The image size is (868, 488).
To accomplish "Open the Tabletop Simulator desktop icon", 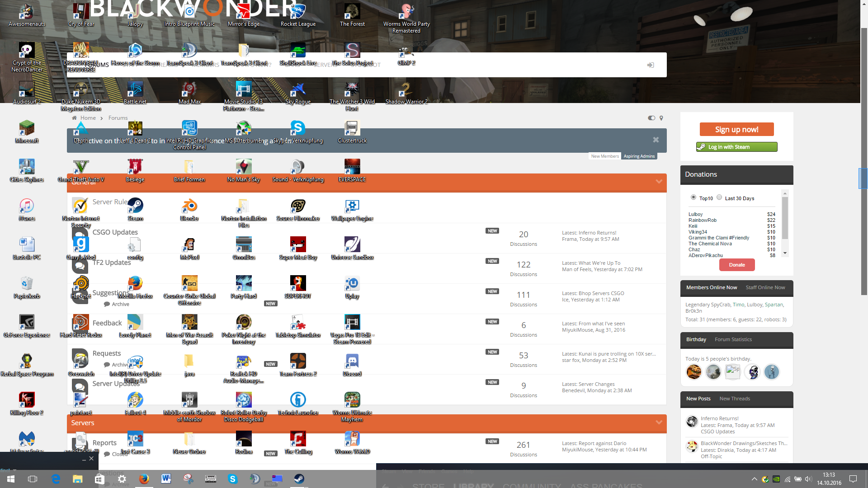I will 298,326.
